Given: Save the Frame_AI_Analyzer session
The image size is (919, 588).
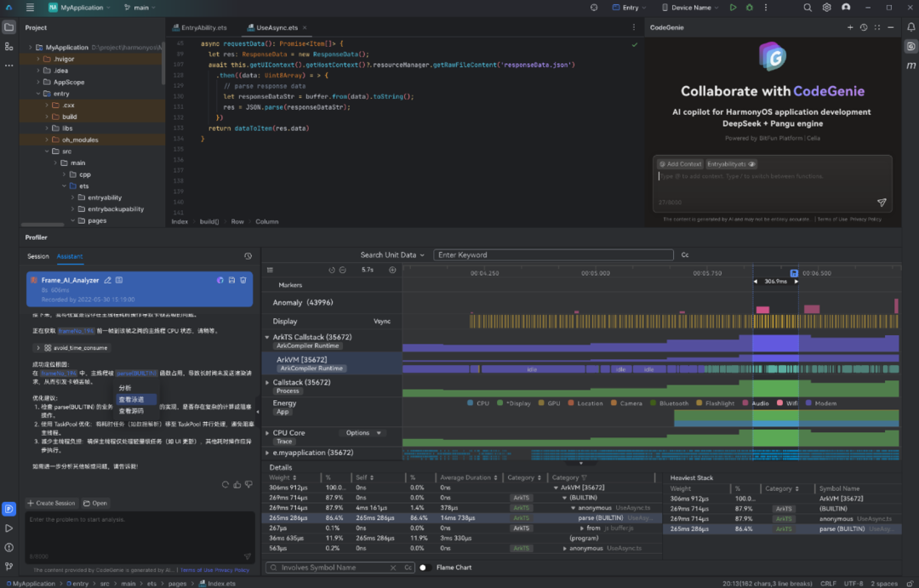Looking at the screenshot, I should [x=231, y=280].
